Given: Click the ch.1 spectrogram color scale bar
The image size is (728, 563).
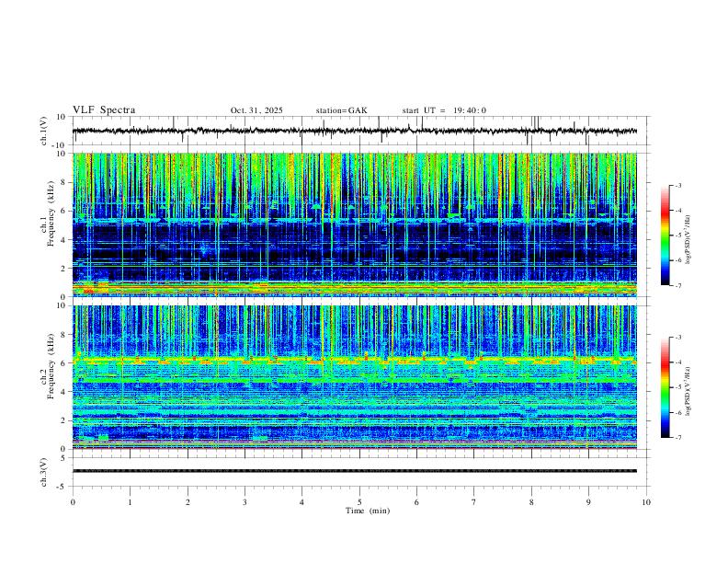Looking at the screenshot, I should [x=665, y=236].
